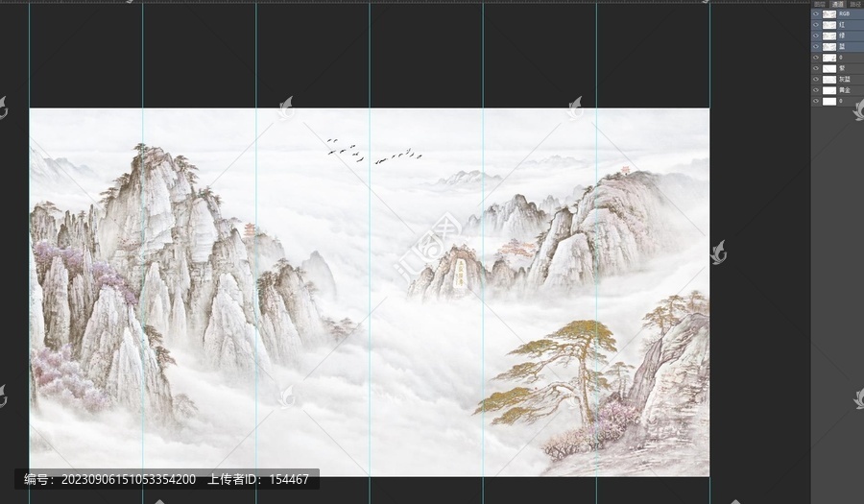Select the 蓝 channel thumbnail
The width and height of the screenshot is (864, 504).
pos(829,47)
